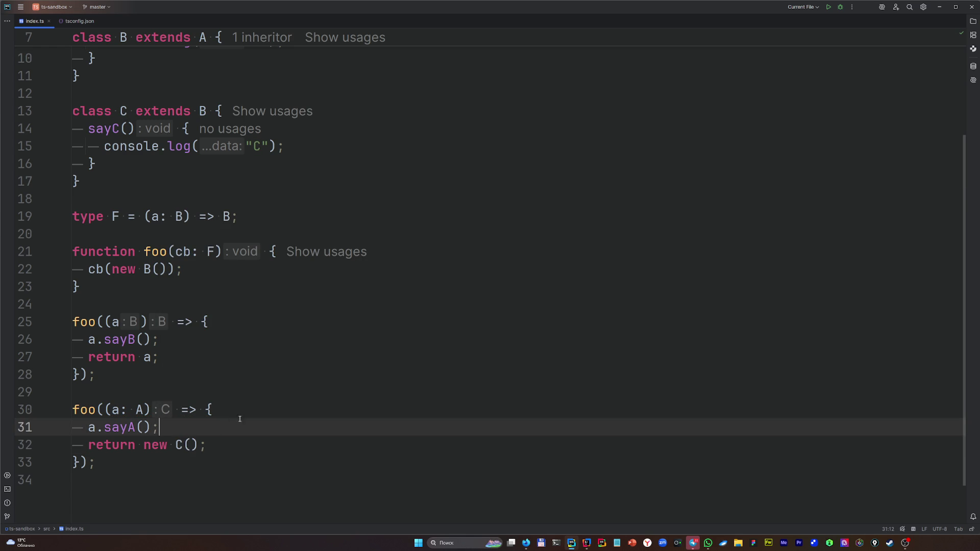Image resolution: width=980 pixels, height=551 pixels.
Task: Start debugging with the bug icon
Action: point(840,7)
